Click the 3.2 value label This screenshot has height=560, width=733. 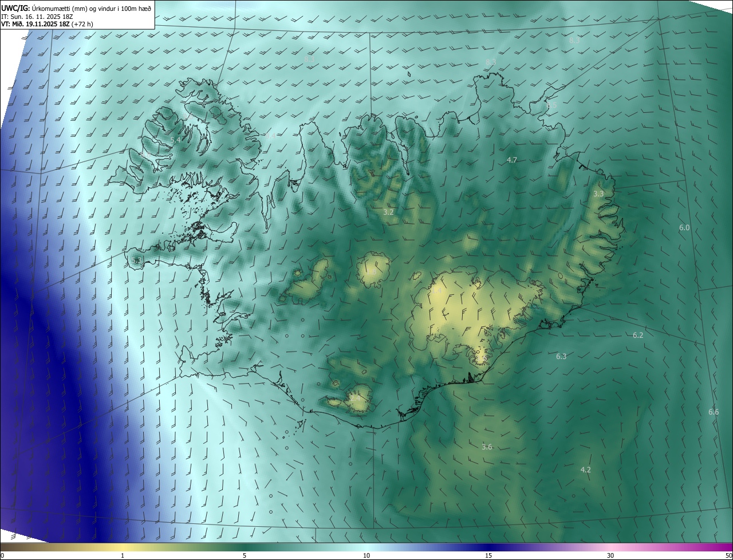[x=388, y=212]
